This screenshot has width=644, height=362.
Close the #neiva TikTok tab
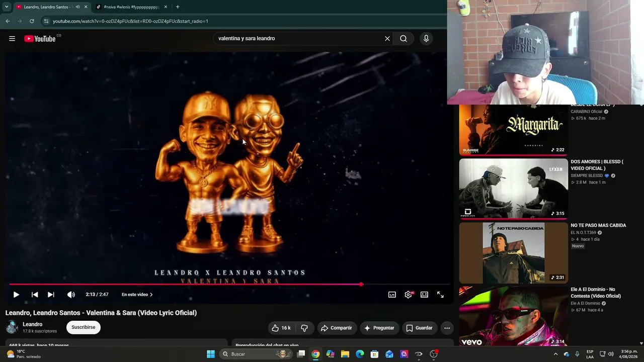click(166, 7)
